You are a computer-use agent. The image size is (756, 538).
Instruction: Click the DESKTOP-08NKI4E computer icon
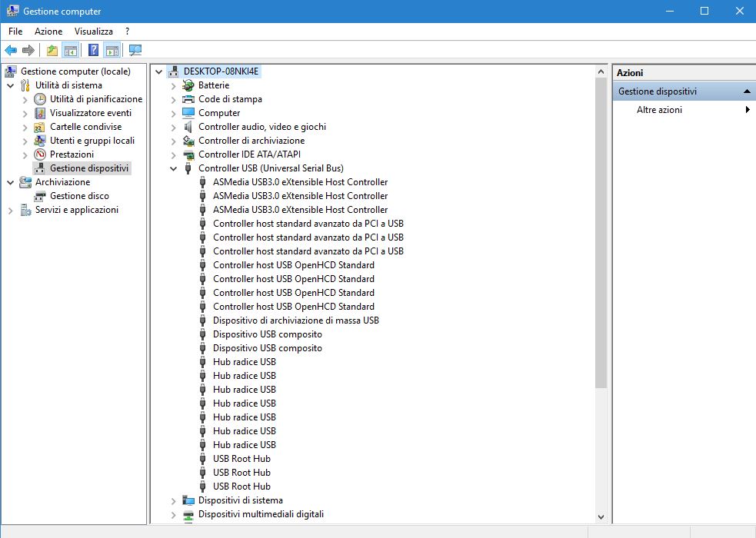coord(174,71)
